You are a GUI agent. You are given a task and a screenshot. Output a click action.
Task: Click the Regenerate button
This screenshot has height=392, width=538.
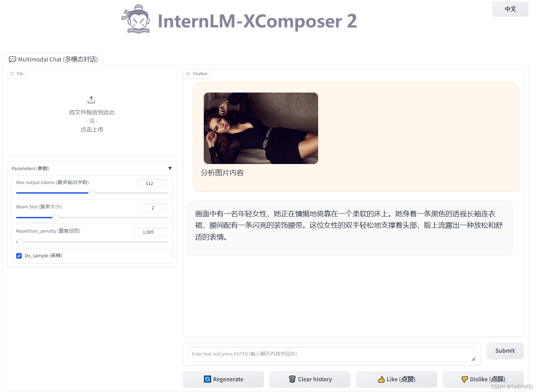coord(223,379)
